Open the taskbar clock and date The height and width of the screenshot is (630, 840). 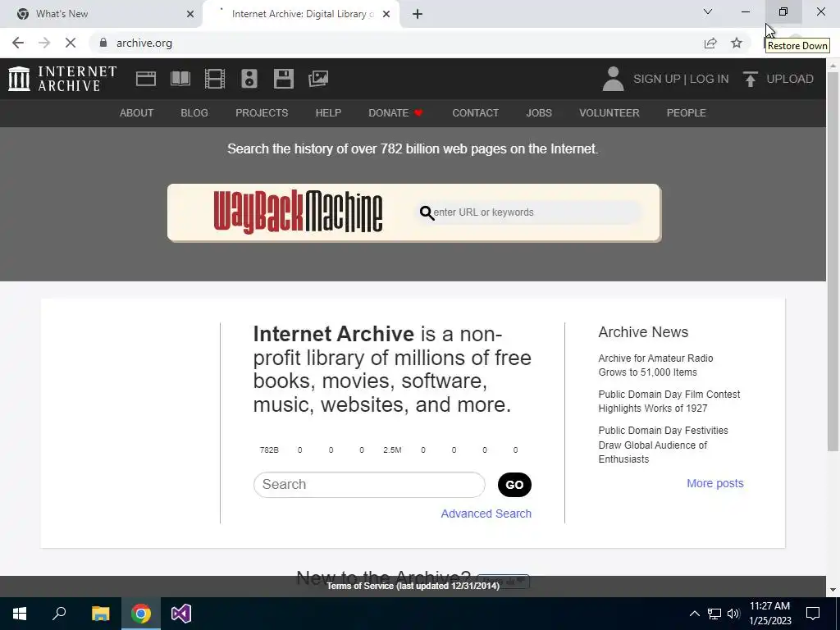click(x=769, y=614)
